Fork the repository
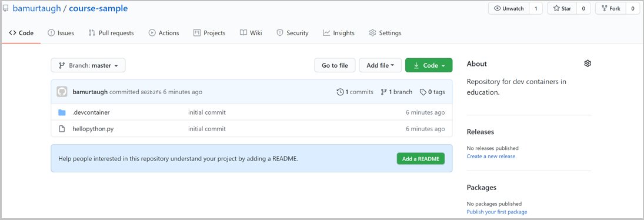The image size is (644, 220). pyautogui.click(x=610, y=8)
